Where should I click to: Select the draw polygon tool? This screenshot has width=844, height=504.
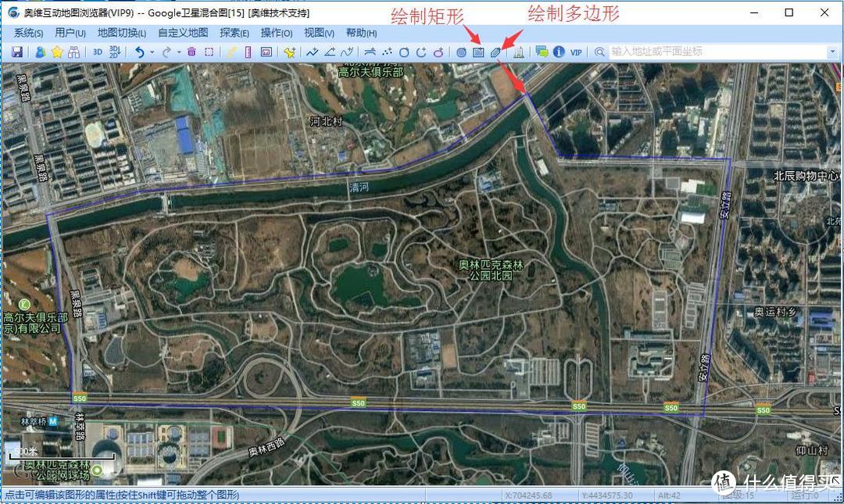click(495, 52)
